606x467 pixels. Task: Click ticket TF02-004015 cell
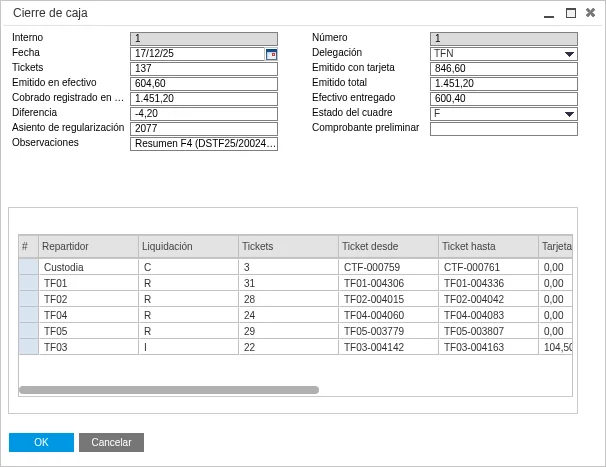click(388, 299)
